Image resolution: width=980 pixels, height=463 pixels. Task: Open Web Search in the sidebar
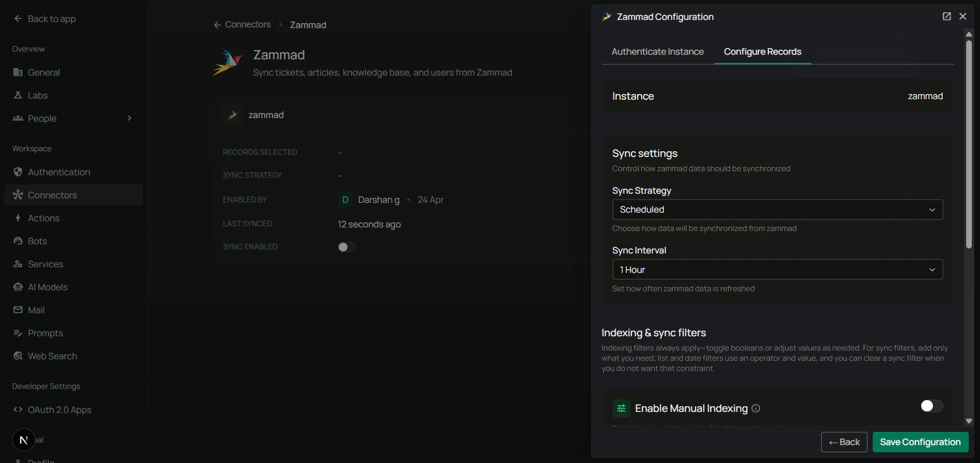(74, 356)
